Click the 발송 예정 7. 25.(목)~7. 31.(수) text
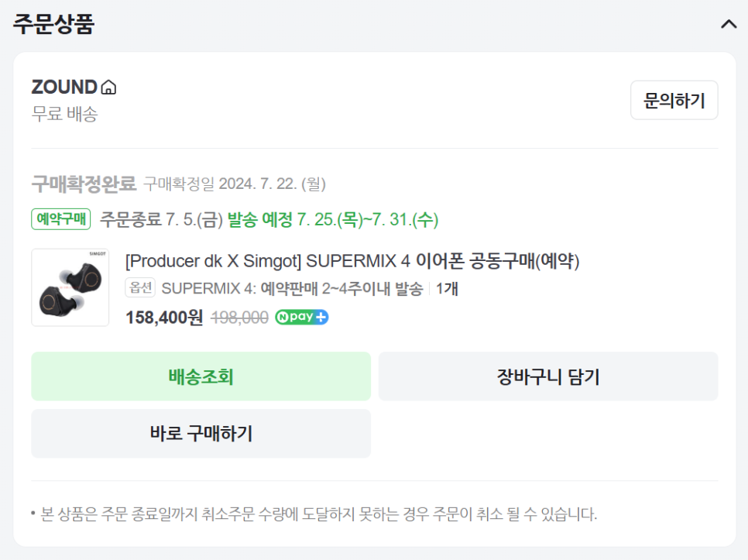Viewport: 748px width, 560px height. (x=333, y=219)
